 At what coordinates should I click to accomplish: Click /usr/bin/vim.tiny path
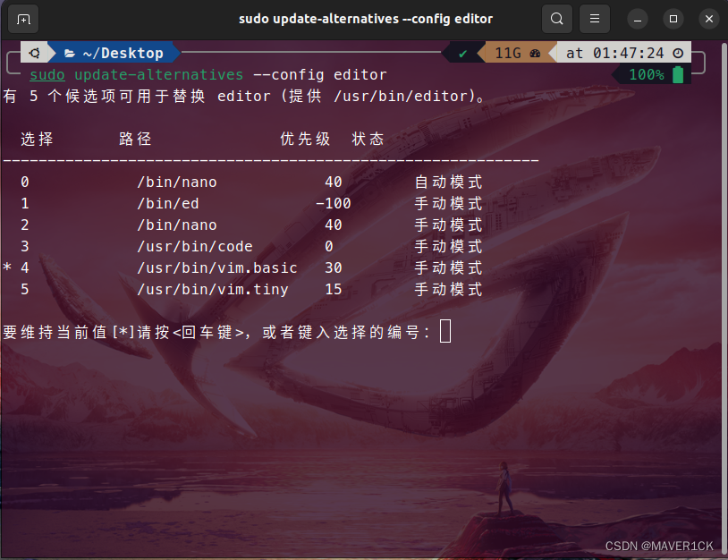[x=213, y=289]
